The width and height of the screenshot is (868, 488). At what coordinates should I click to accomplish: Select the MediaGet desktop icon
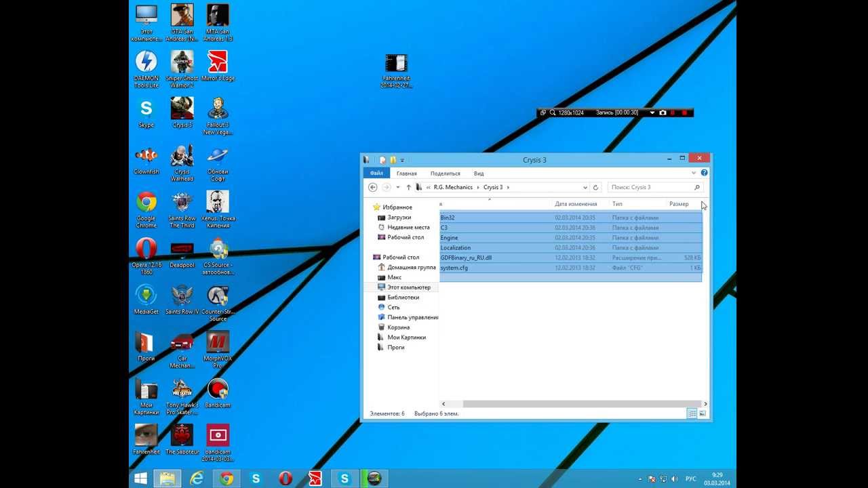point(146,299)
